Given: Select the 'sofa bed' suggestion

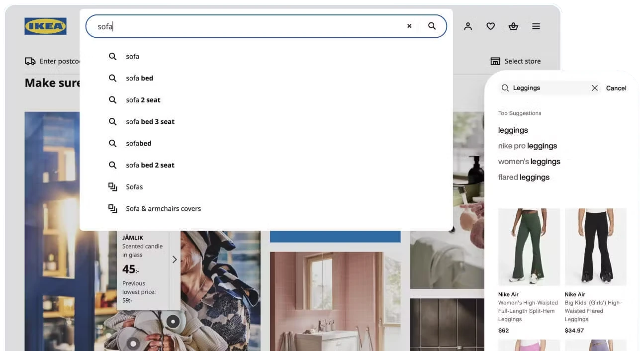Looking at the screenshot, I should (x=139, y=78).
